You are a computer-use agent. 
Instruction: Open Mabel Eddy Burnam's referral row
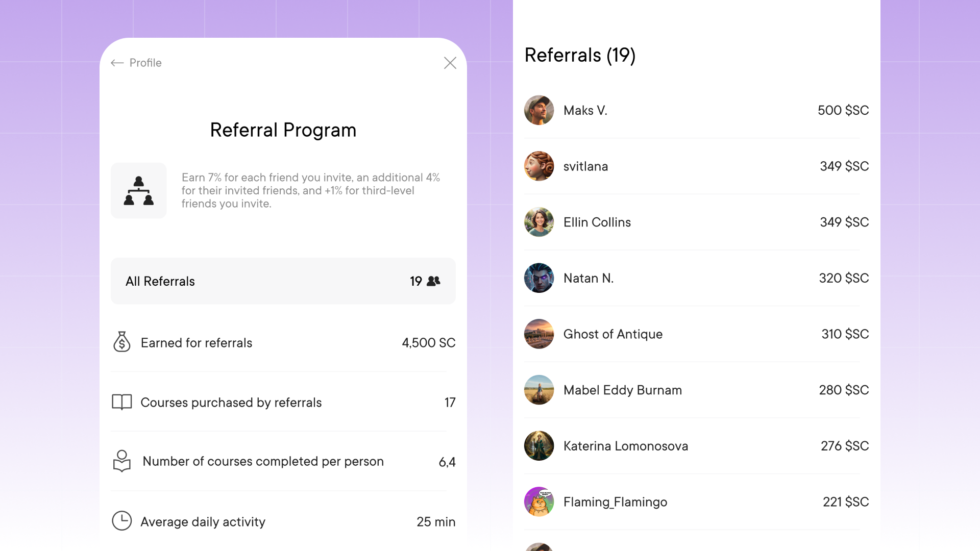tap(696, 390)
